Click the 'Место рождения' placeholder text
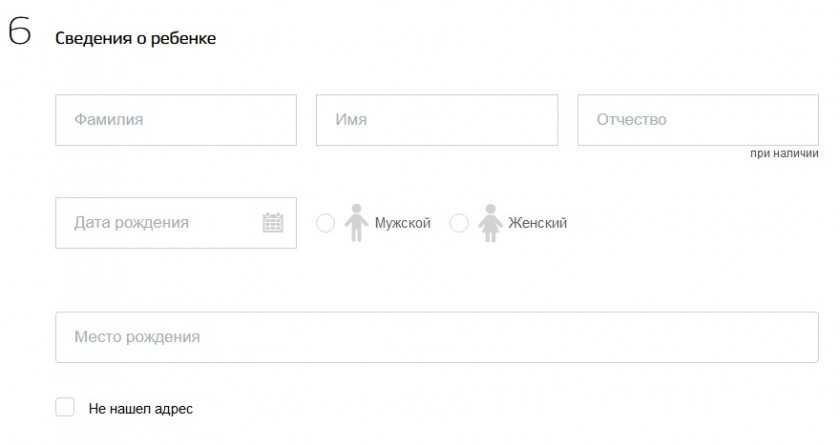The width and height of the screenshot is (840, 445). point(137,337)
